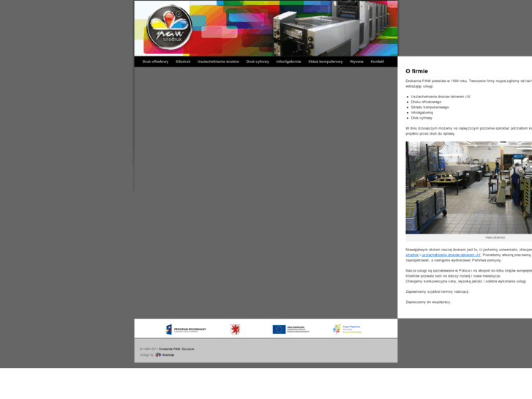
Task: Click the 'Hala sitodruku' photo caption
Action: [x=495, y=238]
